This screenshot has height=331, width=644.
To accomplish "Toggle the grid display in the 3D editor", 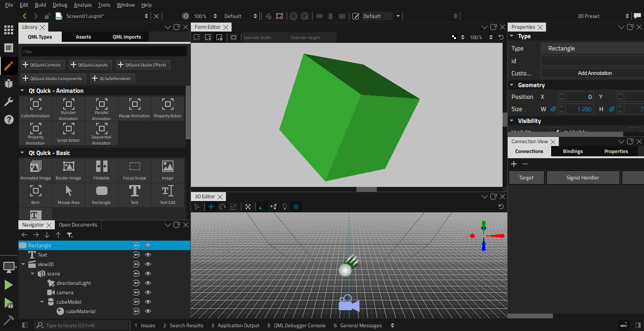I will click(x=296, y=206).
